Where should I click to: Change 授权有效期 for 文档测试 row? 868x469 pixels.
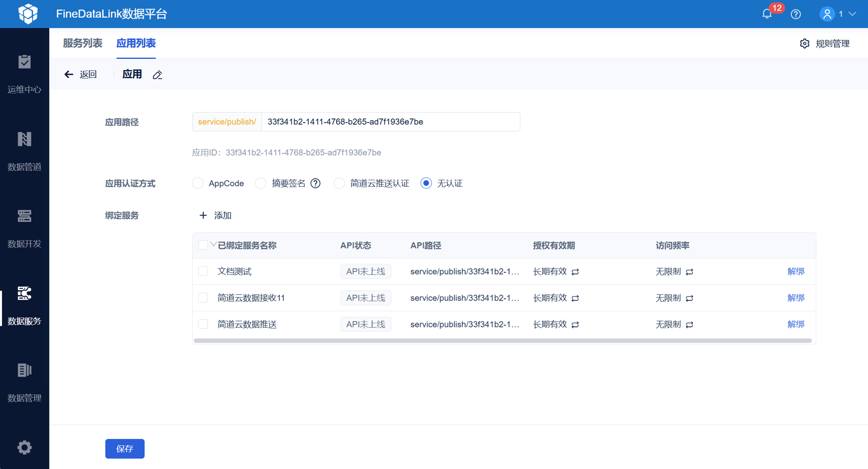point(575,272)
